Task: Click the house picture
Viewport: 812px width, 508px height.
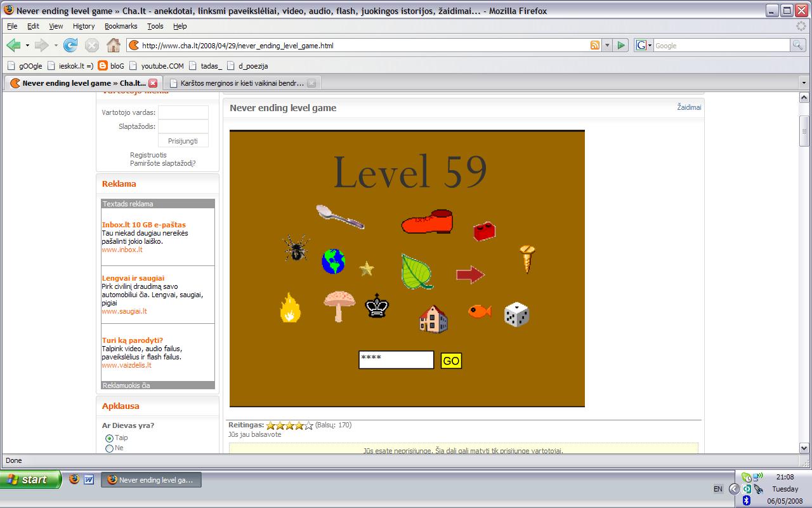Action: point(434,319)
